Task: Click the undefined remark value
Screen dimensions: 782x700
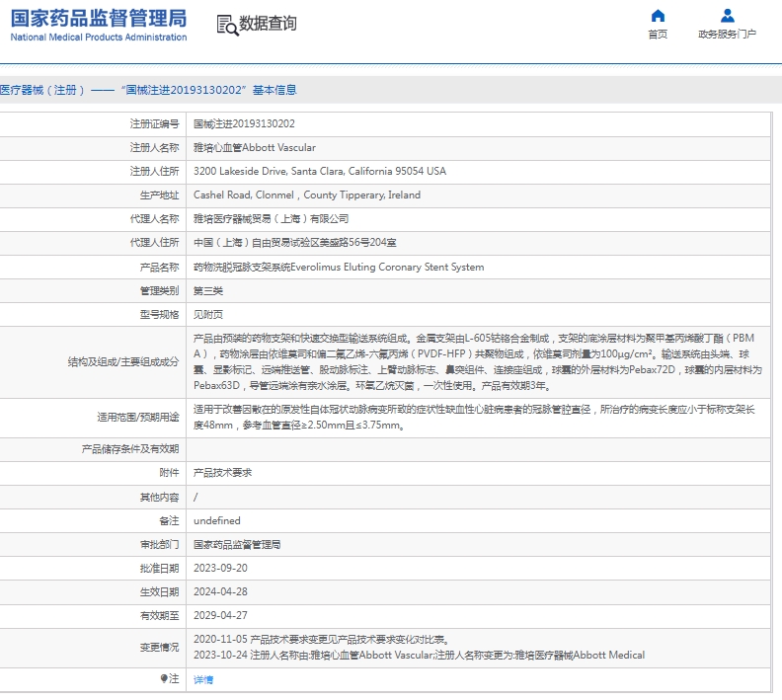Action: coord(217,520)
